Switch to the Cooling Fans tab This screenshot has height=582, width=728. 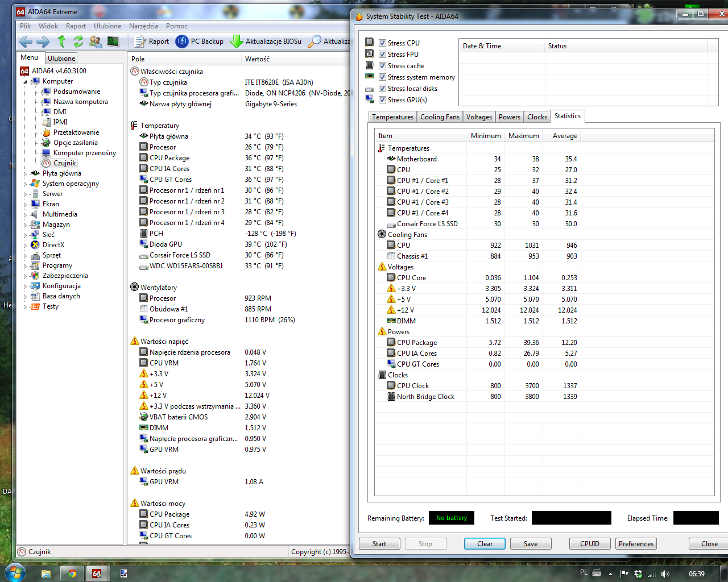coord(440,117)
